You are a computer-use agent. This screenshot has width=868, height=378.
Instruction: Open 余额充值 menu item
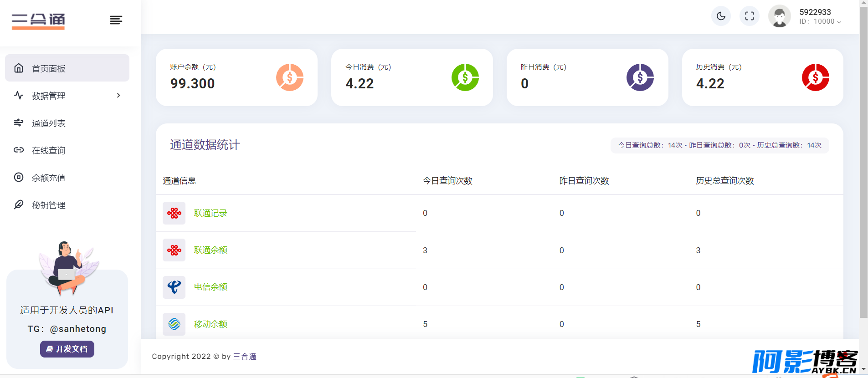click(67, 178)
